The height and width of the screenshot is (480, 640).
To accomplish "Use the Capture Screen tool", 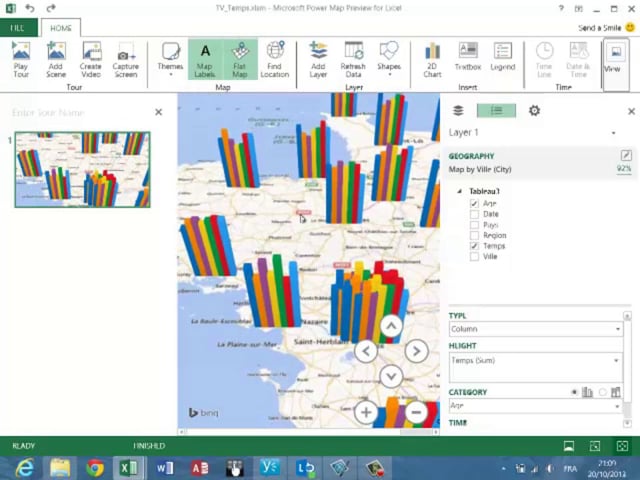I will tap(126, 60).
